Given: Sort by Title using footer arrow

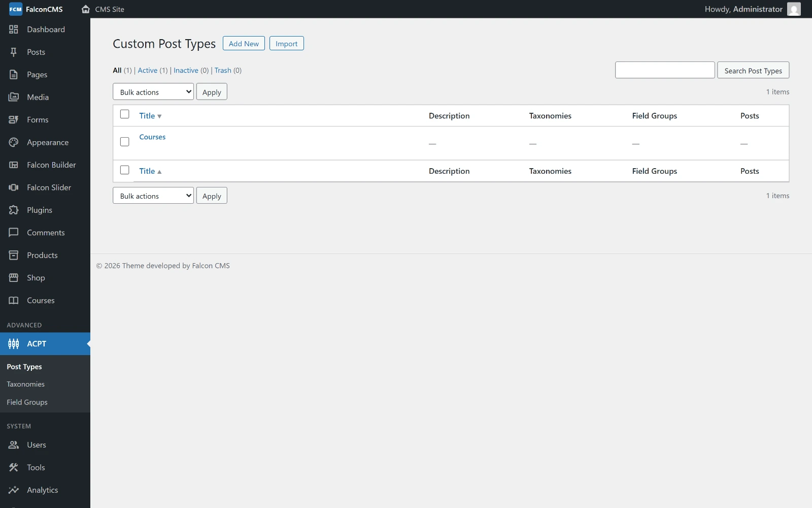Looking at the screenshot, I should [x=159, y=172].
